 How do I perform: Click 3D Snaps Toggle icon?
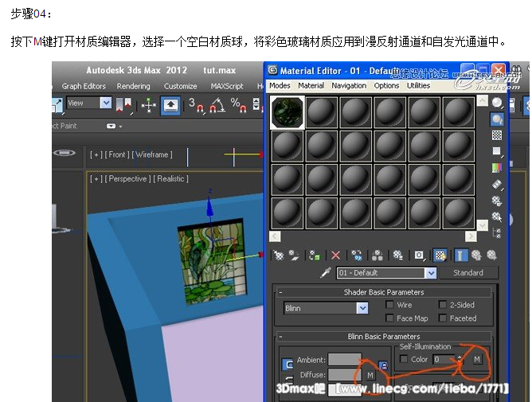(x=197, y=105)
